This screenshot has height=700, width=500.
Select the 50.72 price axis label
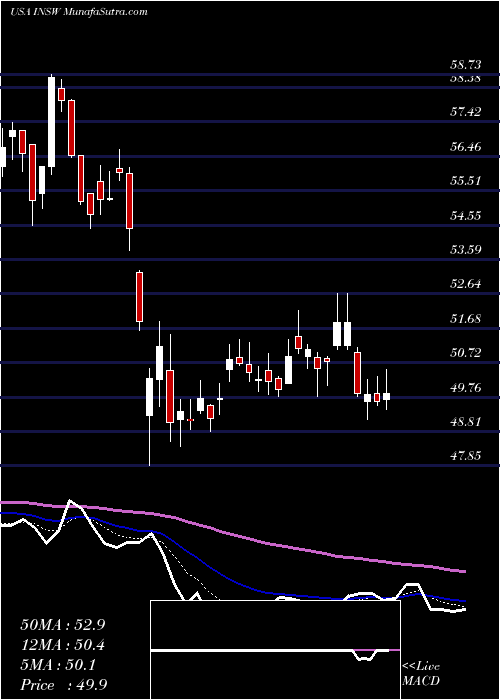click(465, 354)
